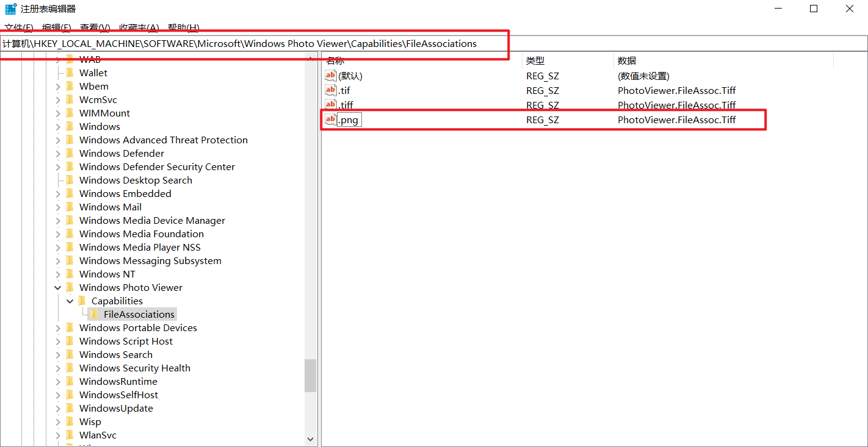Click folder icon of FileAssociations key

[94, 314]
